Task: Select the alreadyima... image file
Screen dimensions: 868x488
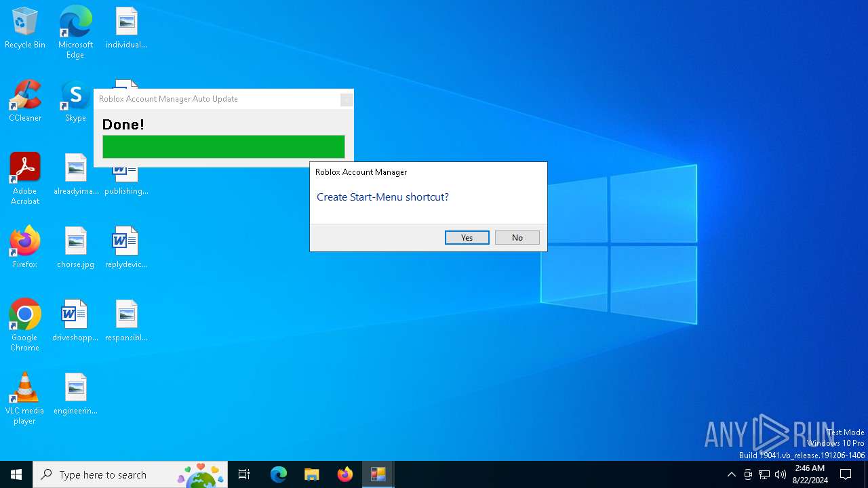Action: point(75,175)
